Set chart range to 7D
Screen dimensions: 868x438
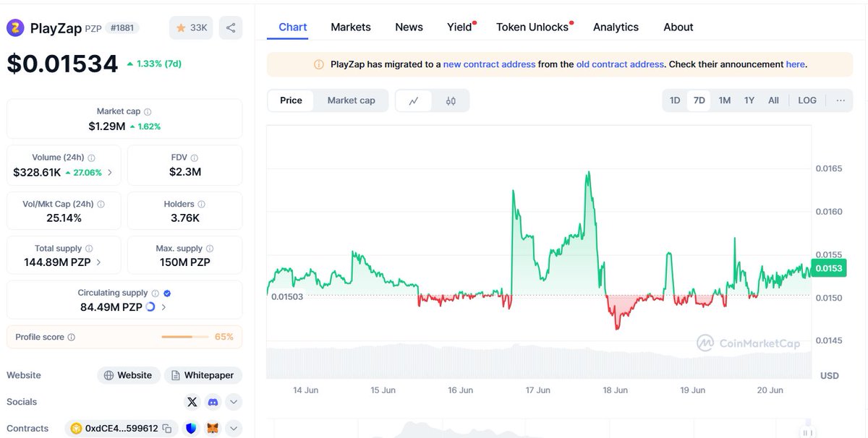coord(699,100)
